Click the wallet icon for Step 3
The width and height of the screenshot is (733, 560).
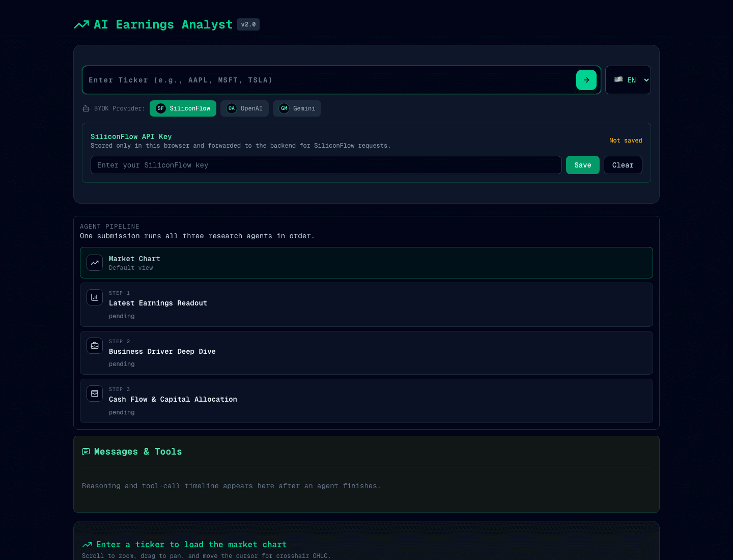tap(95, 394)
